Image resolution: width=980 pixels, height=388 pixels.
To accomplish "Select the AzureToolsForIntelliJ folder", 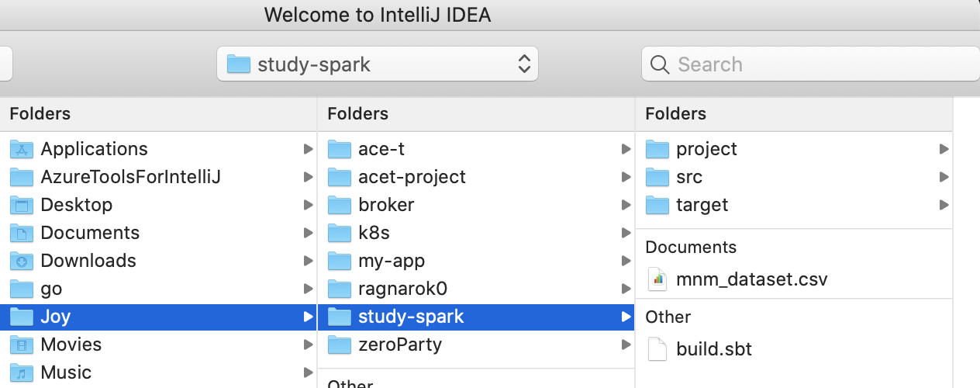I will (x=158, y=177).
